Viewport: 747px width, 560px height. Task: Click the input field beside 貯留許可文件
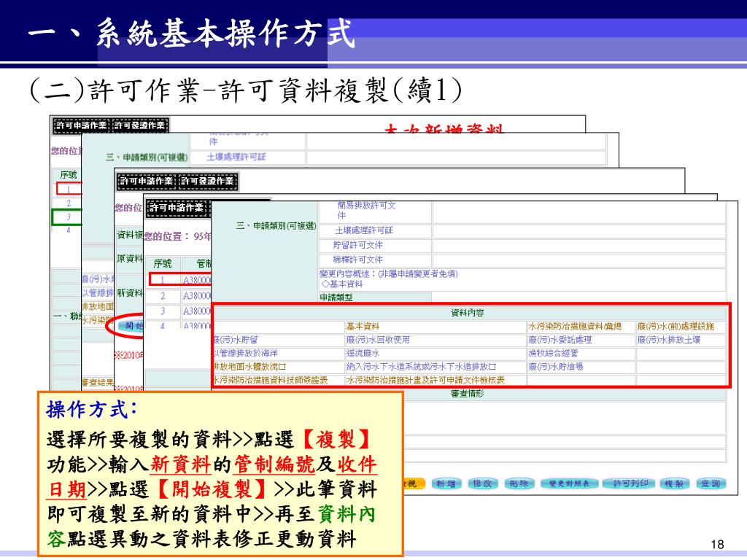pyautogui.click(x=578, y=245)
